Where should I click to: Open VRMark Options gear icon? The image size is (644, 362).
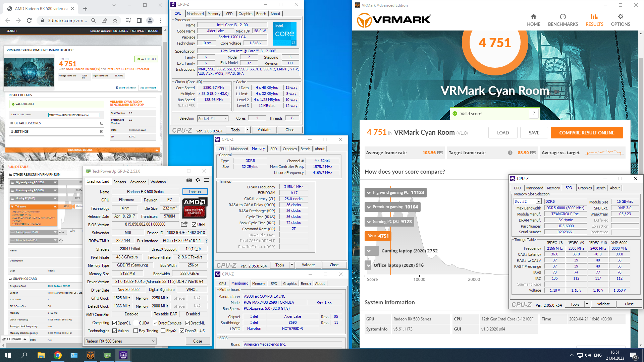[621, 16]
